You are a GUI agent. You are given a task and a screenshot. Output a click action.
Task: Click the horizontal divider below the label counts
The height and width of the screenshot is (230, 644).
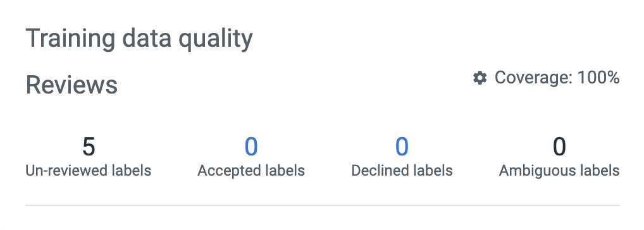point(323,205)
